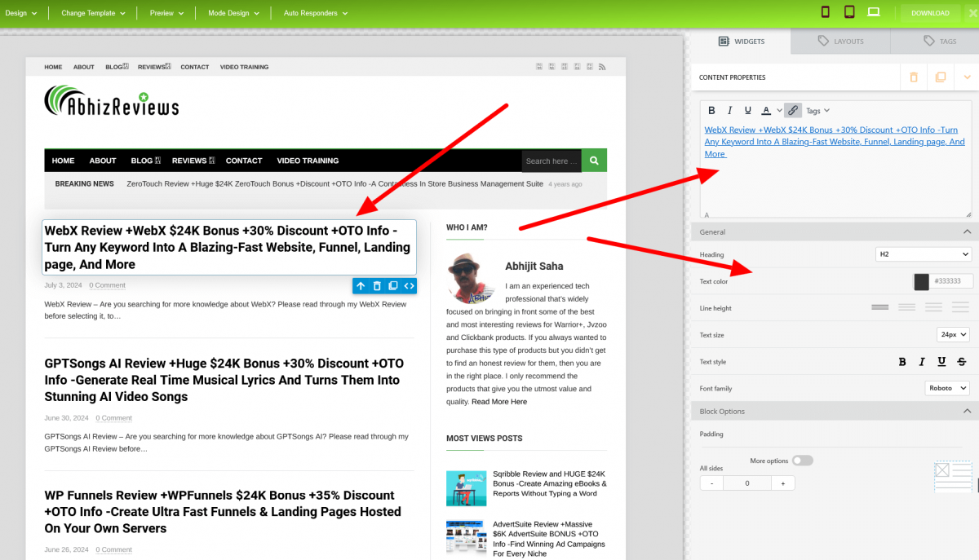This screenshot has width=979, height=560.
Task: Click the green search magnifier button
Action: pyautogui.click(x=594, y=161)
